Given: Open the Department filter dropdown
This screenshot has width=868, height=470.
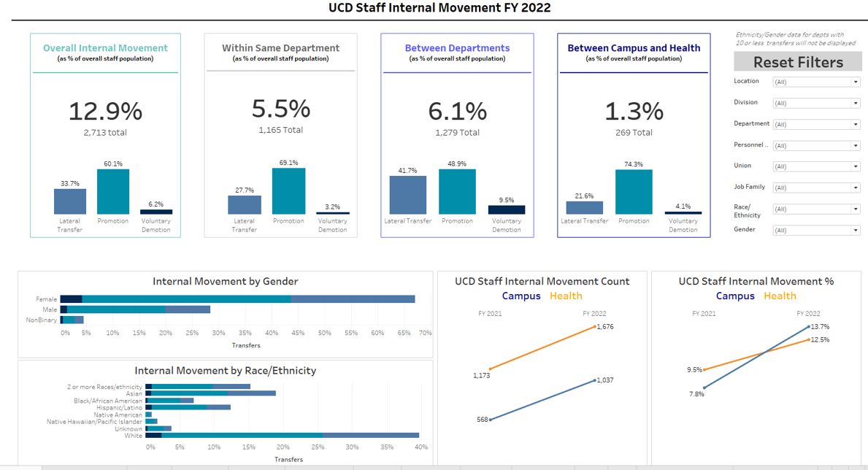Looking at the screenshot, I should 816,125.
